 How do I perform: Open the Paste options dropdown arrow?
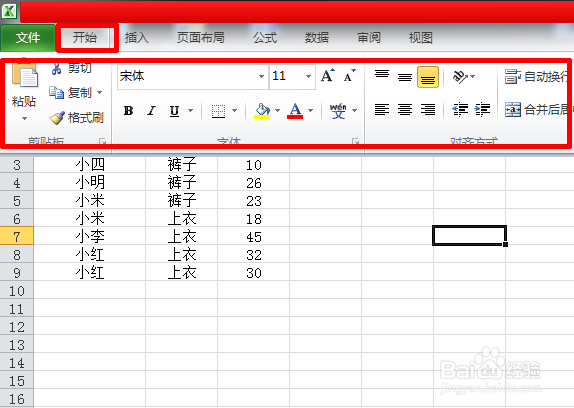24,119
